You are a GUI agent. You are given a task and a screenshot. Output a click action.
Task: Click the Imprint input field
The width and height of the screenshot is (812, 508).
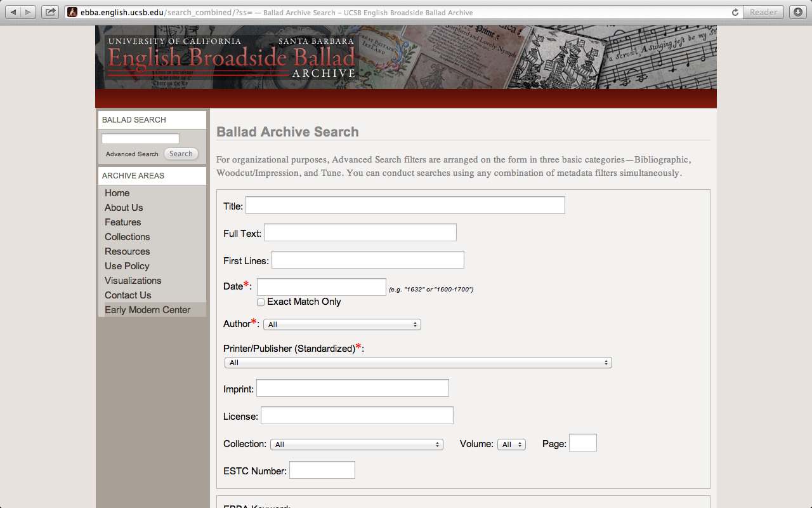353,388
